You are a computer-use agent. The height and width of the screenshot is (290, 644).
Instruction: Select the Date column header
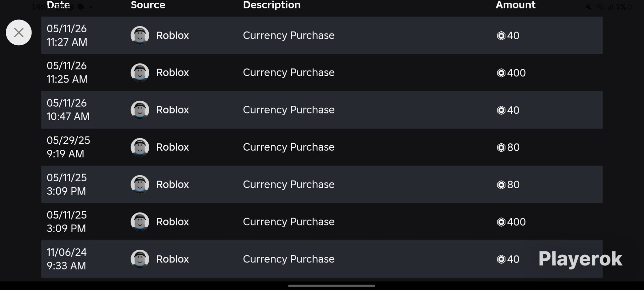[58, 5]
